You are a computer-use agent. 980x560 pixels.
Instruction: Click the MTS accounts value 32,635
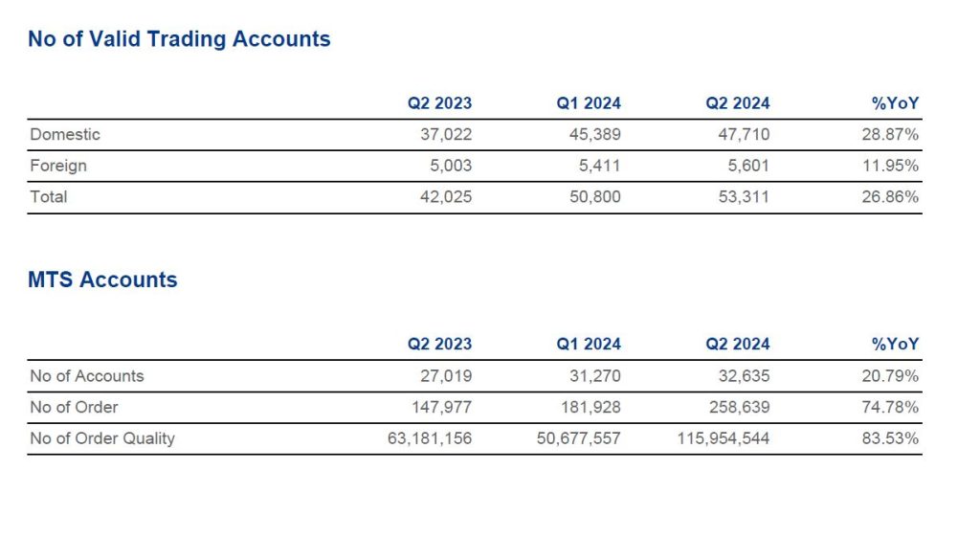[744, 376]
